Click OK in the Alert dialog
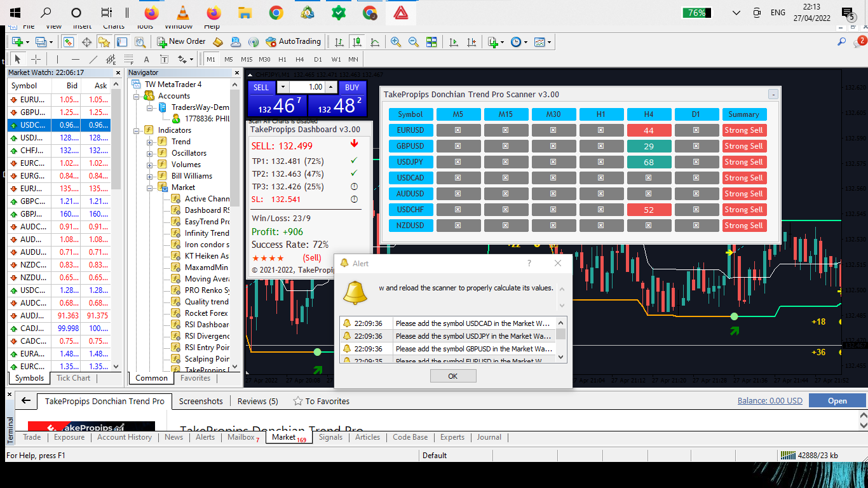 point(452,376)
